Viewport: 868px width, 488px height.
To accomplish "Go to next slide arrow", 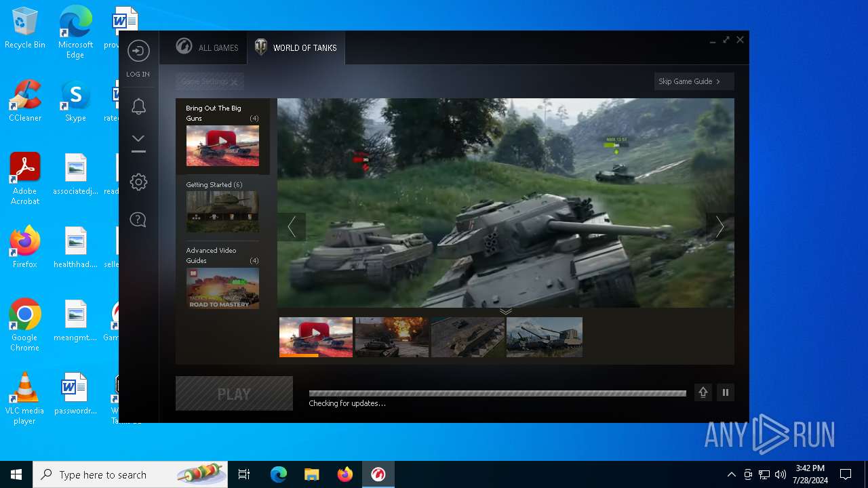I will (x=719, y=227).
